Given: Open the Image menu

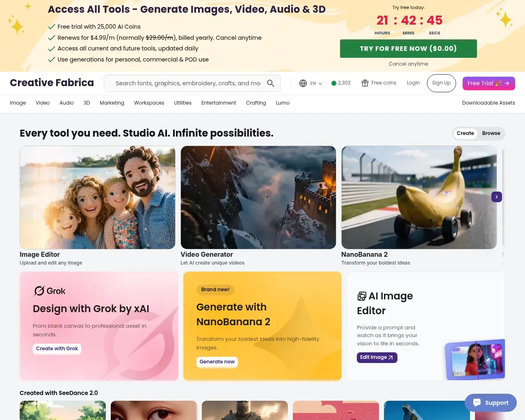Looking at the screenshot, I should (18, 103).
